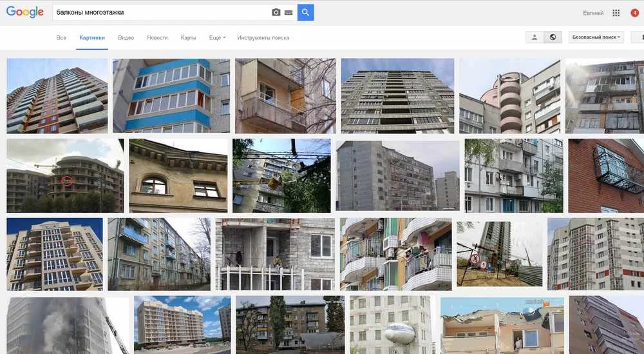Open the smoking high-rise fire thumbnail

click(x=68, y=326)
